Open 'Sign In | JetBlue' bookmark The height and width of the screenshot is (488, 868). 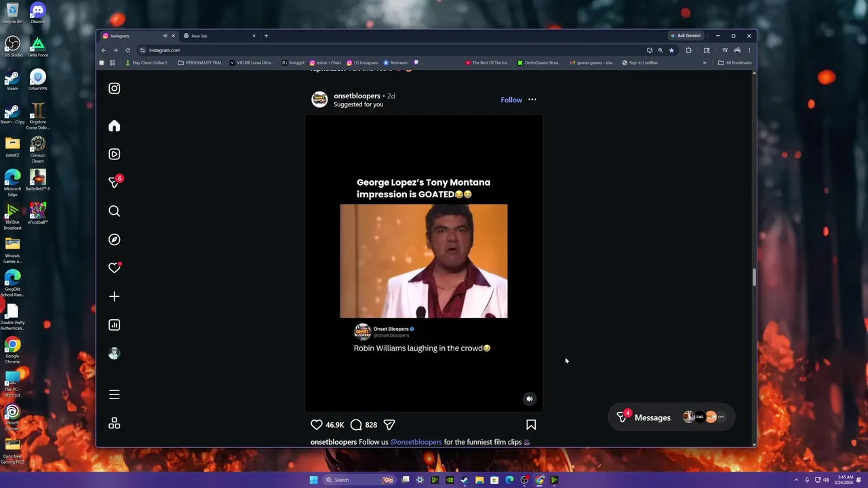click(640, 62)
